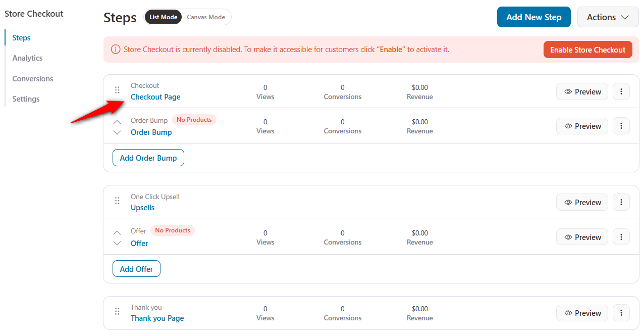The width and height of the screenshot is (644, 336).
Task: Open the three-dot menu for Thank you Page
Action: (621, 313)
